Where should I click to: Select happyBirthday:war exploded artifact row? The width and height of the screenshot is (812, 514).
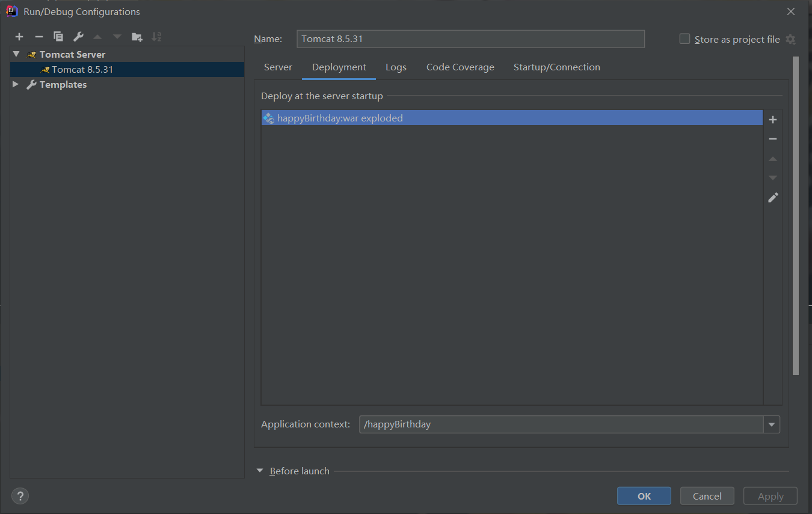(512, 118)
